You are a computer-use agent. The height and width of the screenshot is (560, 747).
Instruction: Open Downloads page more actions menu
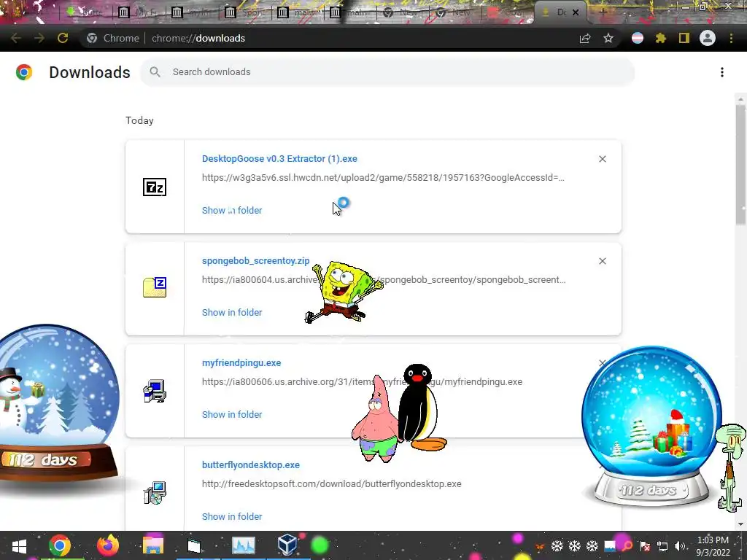click(722, 72)
